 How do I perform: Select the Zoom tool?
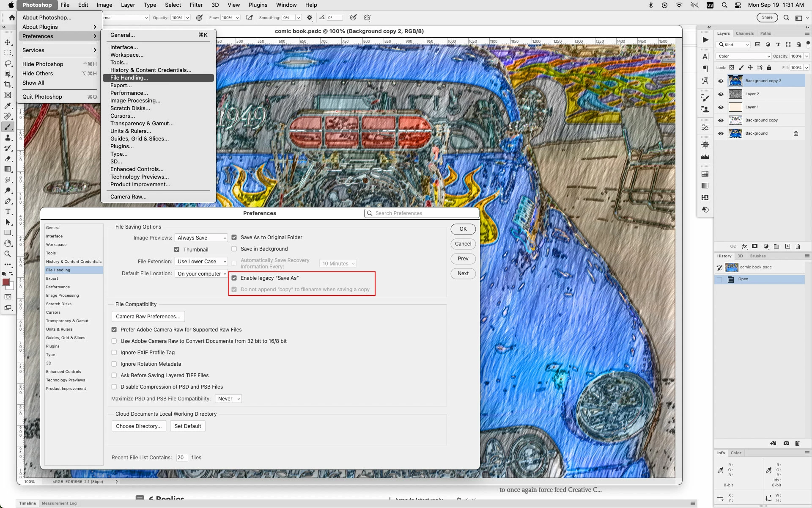tap(8, 254)
